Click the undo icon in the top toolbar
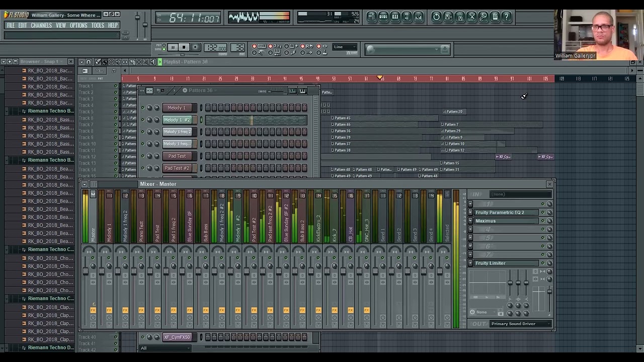 coord(436,17)
